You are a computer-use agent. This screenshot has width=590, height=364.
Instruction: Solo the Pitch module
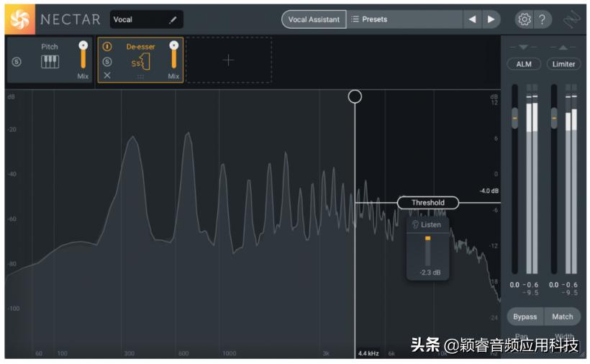coord(17,62)
